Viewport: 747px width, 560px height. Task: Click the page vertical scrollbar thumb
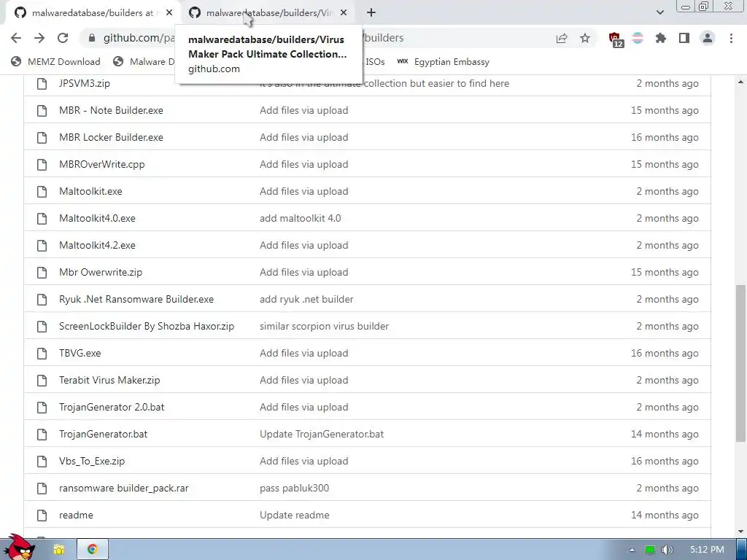pyautogui.click(x=740, y=364)
